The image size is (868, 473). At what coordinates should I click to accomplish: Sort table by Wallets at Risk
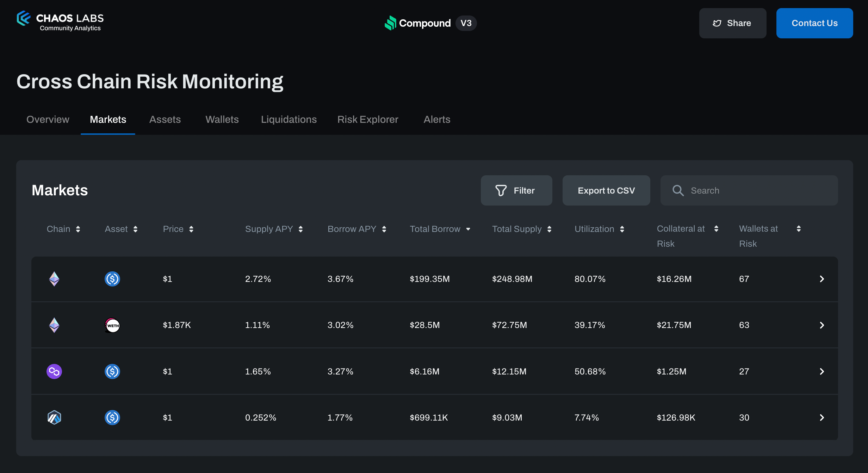(x=799, y=229)
